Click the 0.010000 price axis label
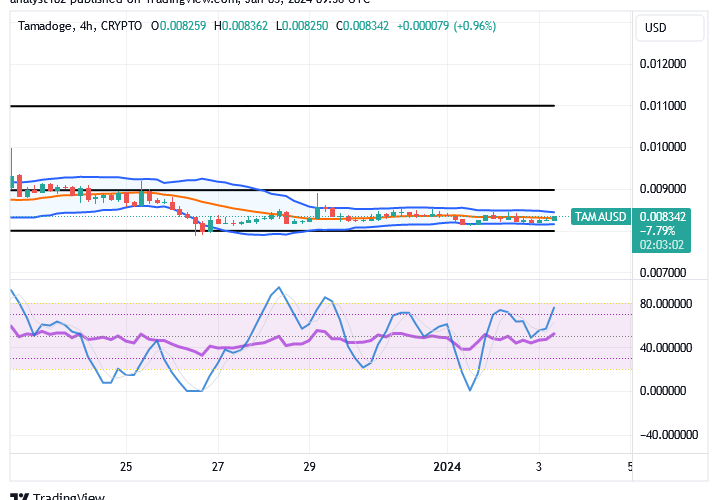This screenshot has height=500, width=718. click(x=663, y=147)
